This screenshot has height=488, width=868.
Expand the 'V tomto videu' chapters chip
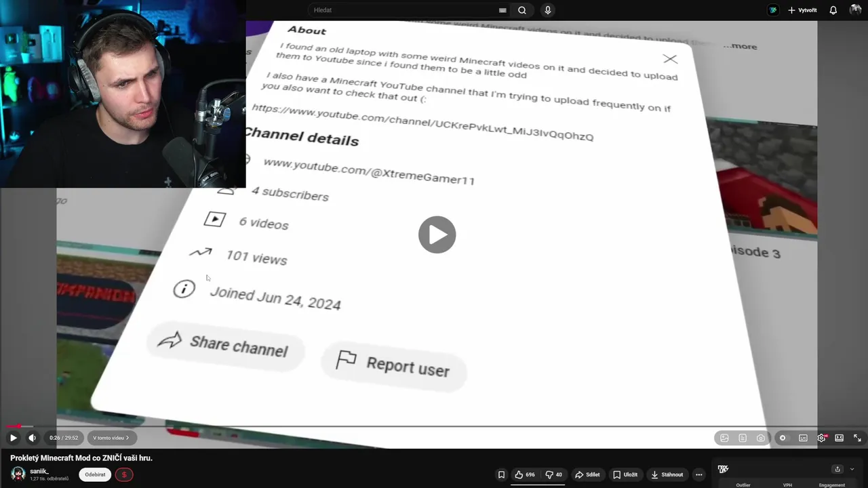[x=111, y=438]
